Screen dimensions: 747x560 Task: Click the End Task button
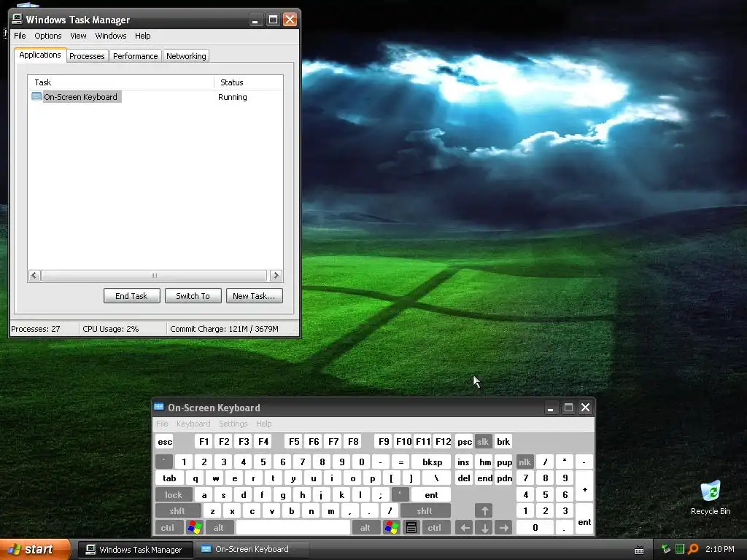[x=131, y=296]
